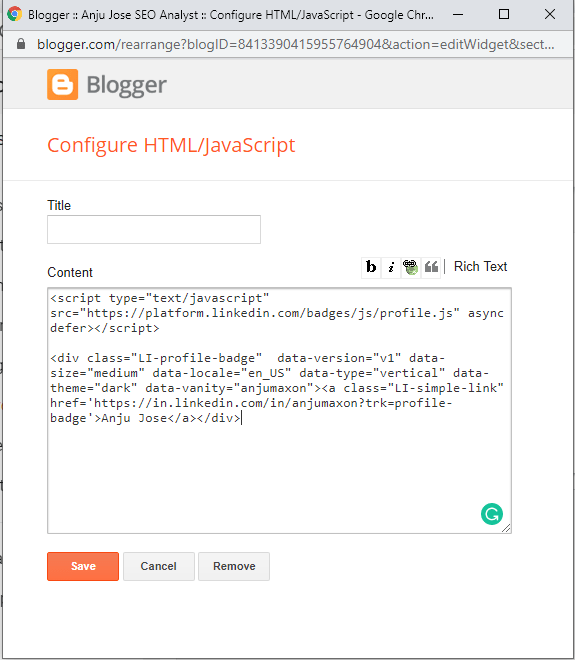Image resolution: width=575 pixels, height=660 pixels.
Task: Apply bold formatting in content toolbar
Action: point(371,267)
